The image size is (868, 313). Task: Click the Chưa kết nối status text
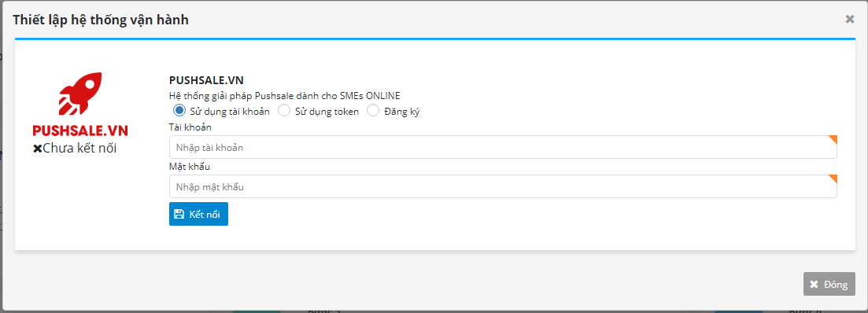(79, 148)
